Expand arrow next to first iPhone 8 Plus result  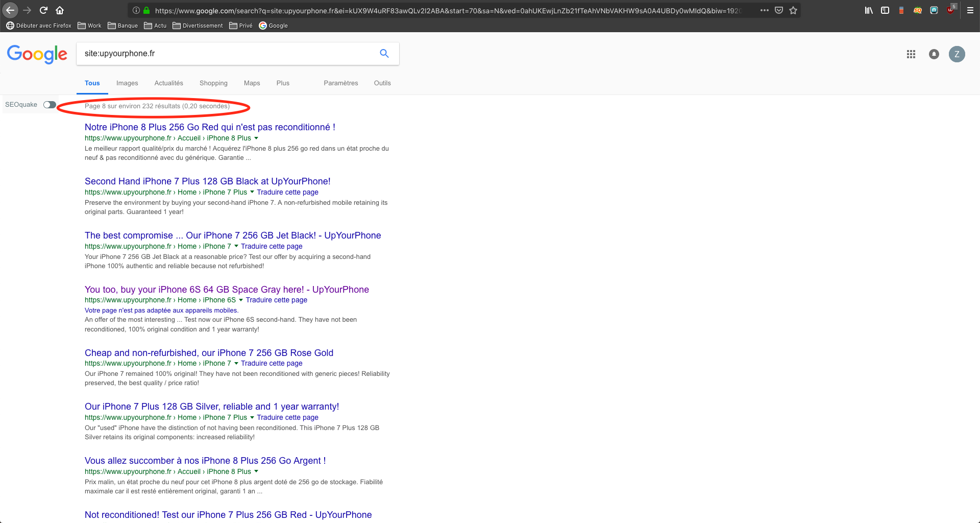point(256,138)
